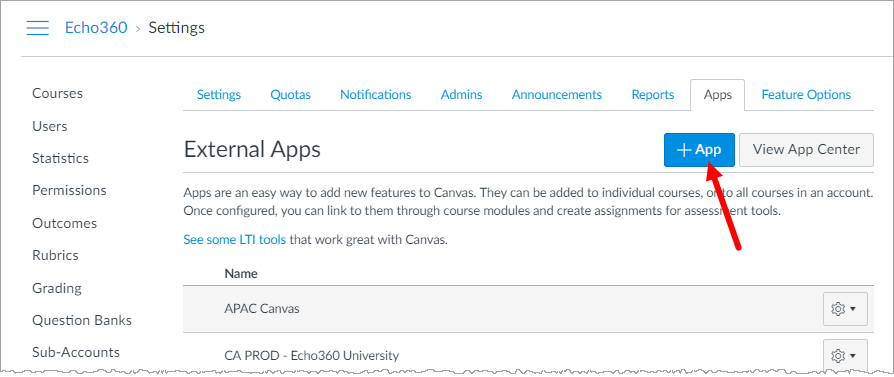The height and width of the screenshot is (377, 894).
Task: Open Permissions in the sidebar
Action: click(69, 190)
